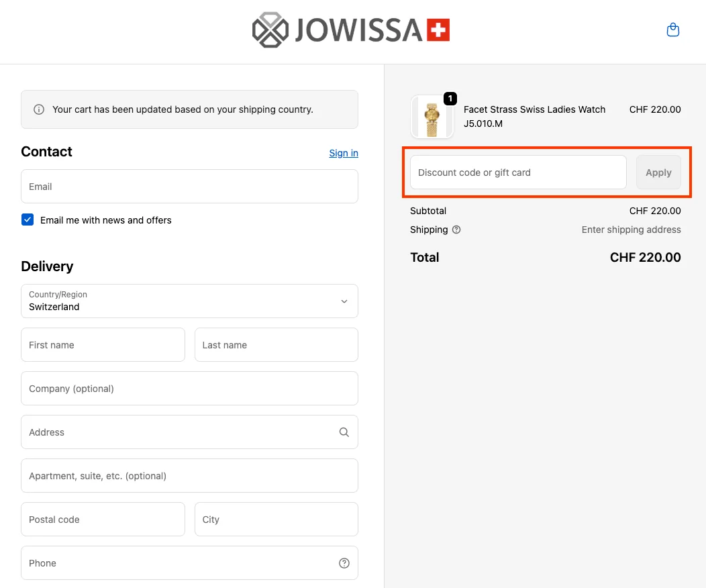
Task: Select the First name field
Action: 103,344
